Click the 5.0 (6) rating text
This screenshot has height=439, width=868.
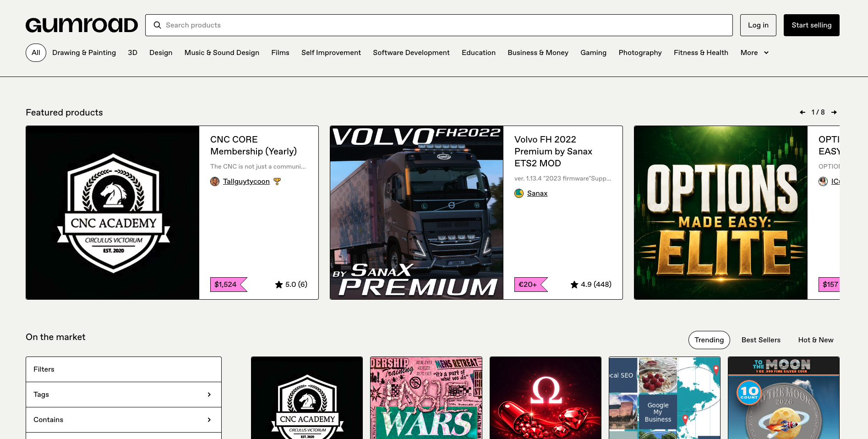tap(296, 285)
